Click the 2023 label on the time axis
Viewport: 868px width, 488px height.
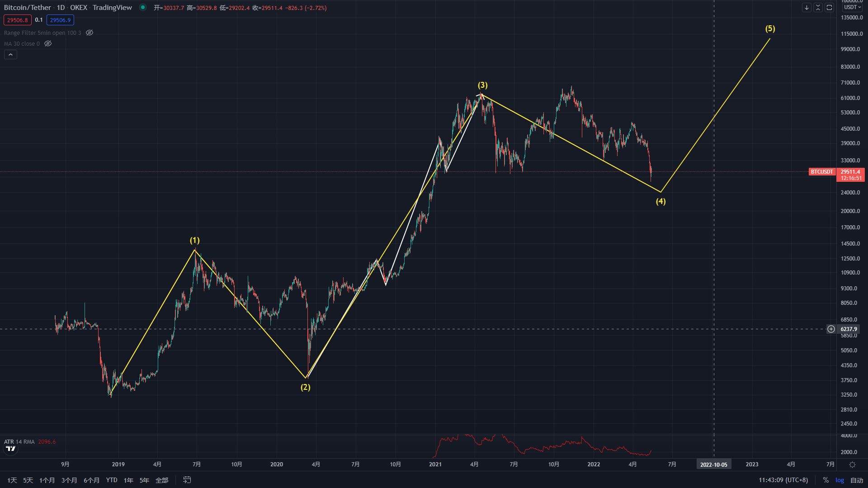(x=752, y=464)
